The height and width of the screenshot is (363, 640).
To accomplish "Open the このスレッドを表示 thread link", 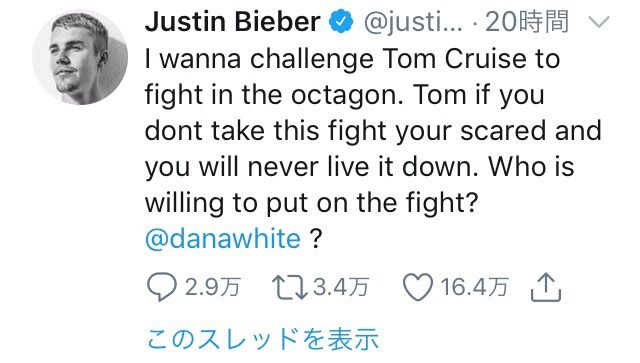I will click(262, 339).
